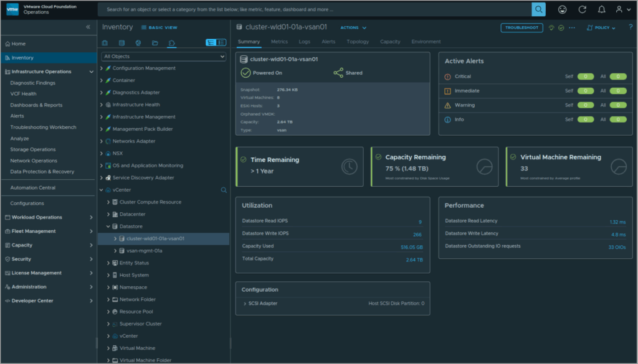Click the search magnifier button
Viewport: 638px width, 364px height.
pos(538,9)
